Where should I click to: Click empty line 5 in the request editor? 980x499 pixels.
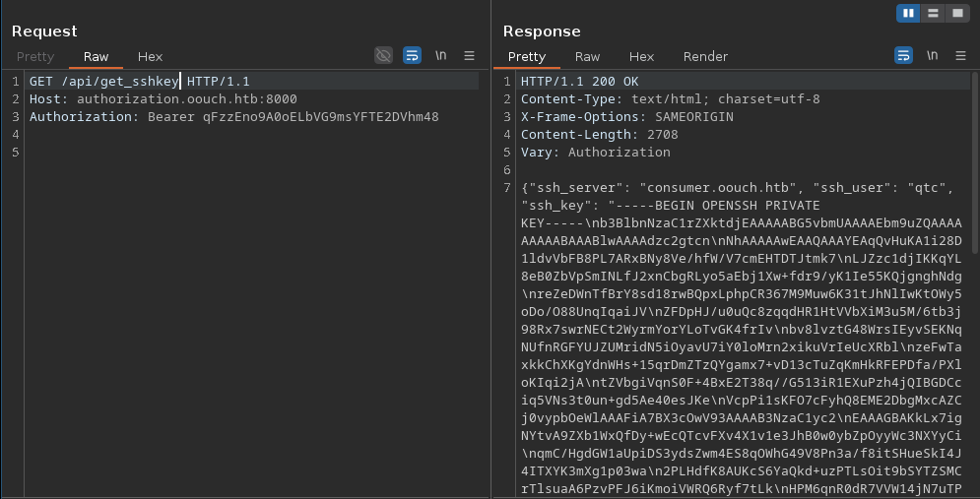(254, 153)
